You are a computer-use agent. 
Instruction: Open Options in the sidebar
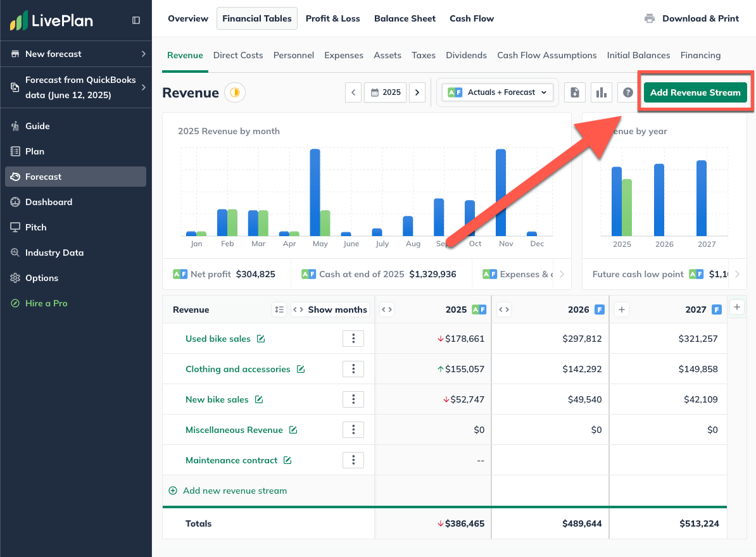(x=76, y=278)
